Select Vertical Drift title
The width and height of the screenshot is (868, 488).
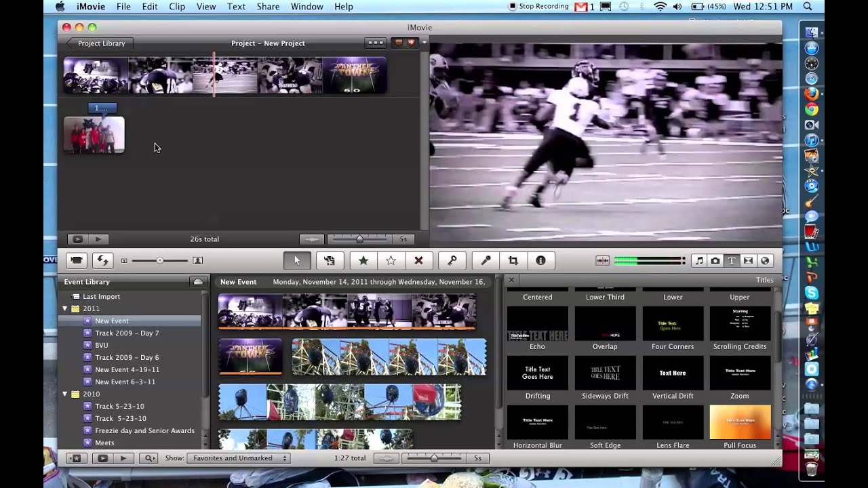(x=673, y=378)
